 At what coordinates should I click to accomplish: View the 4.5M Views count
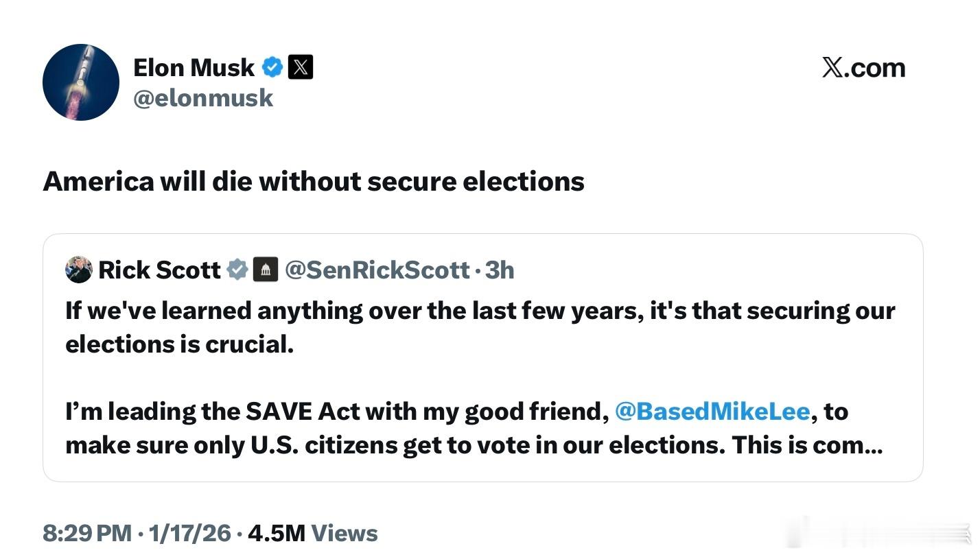click(x=312, y=533)
